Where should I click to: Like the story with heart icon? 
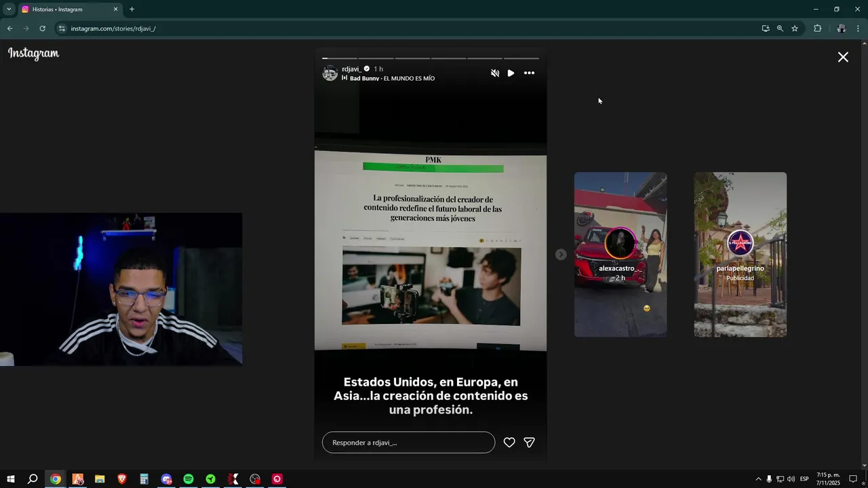pos(509,443)
